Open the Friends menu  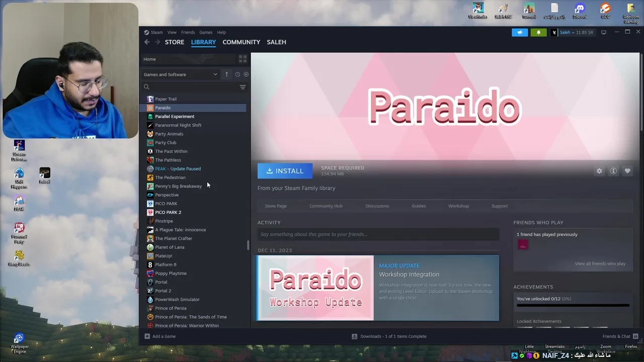(188, 32)
